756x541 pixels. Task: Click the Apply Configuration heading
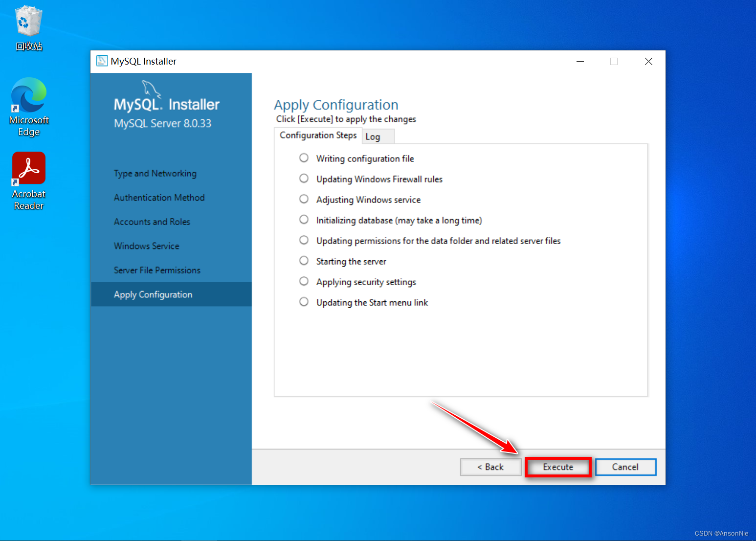pos(336,105)
